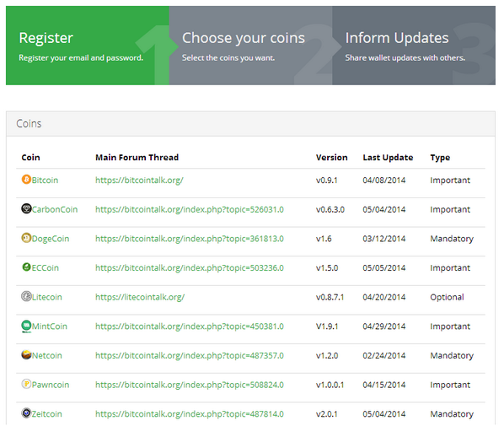Open the Bitcoin coin name link
Screen dimensions: 504x426
click(45, 181)
